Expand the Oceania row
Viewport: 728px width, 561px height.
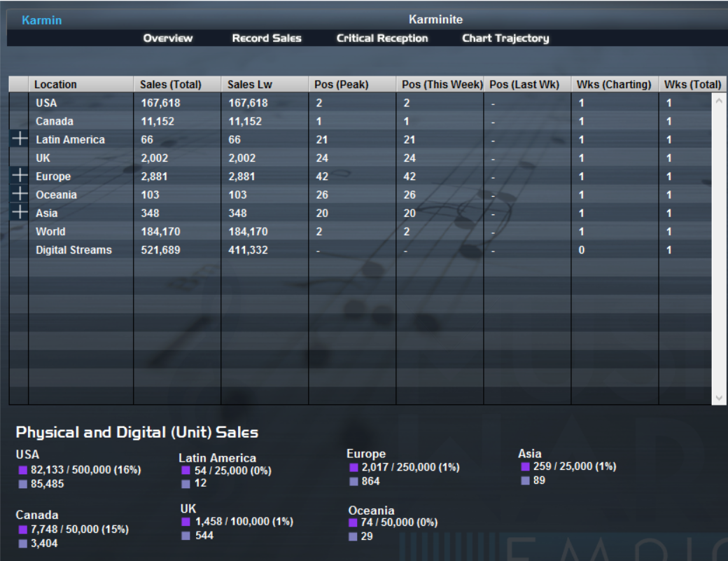coord(20,194)
